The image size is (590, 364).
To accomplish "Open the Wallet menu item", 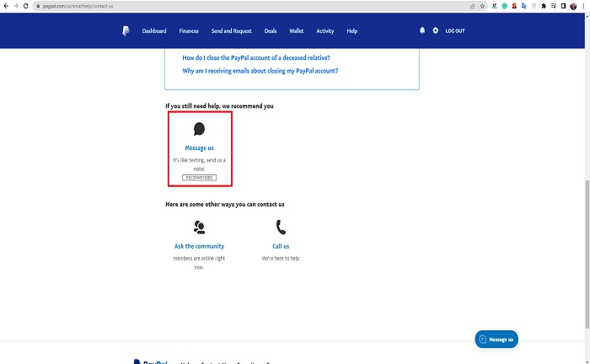I will click(296, 31).
